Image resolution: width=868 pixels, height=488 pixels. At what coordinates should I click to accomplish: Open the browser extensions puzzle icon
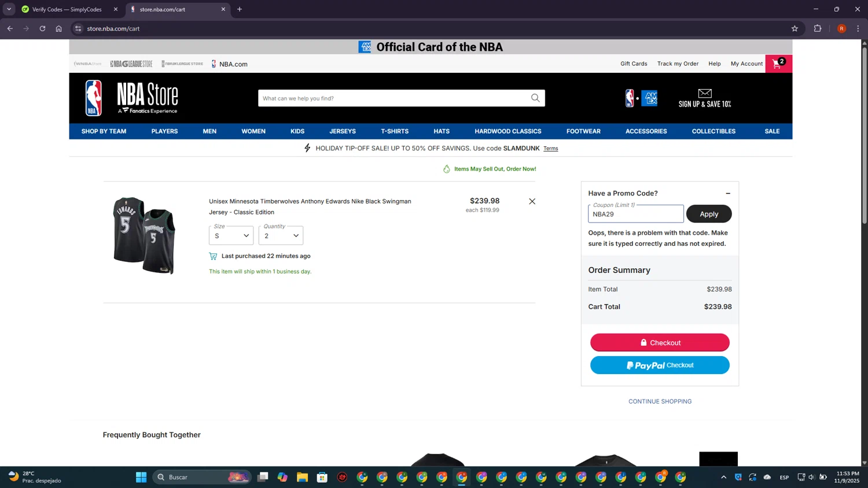818,28
